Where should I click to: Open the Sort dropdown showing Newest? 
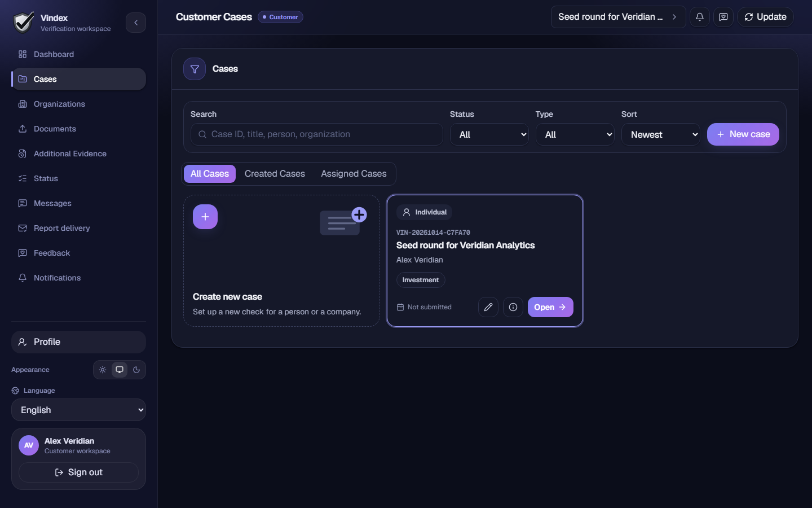661,134
